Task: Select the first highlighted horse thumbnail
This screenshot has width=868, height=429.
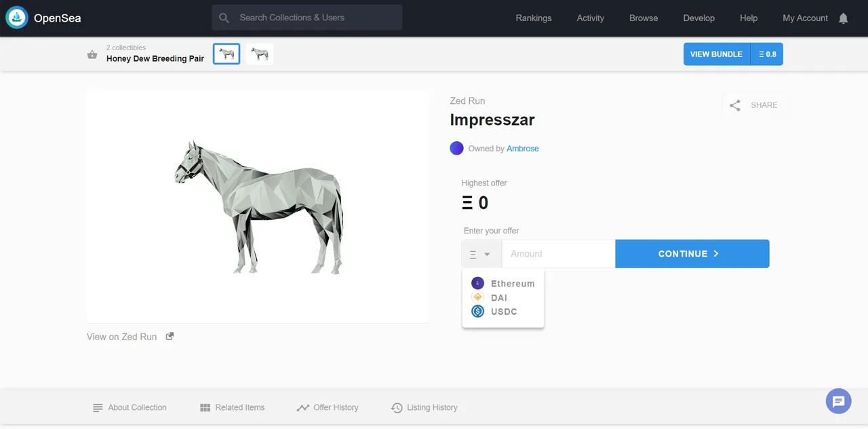Action: [226, 54]
